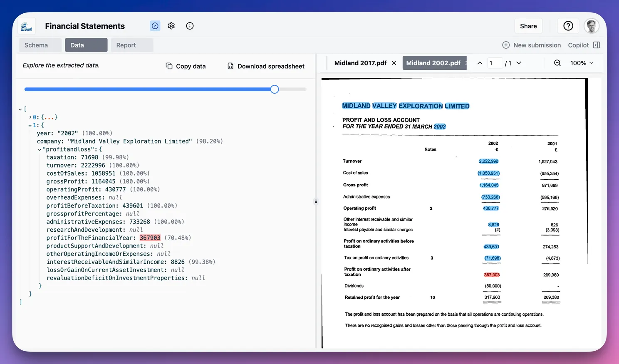The image size is (619, 364).
Task: Switch to the Report tab
Action: (126, 45)
